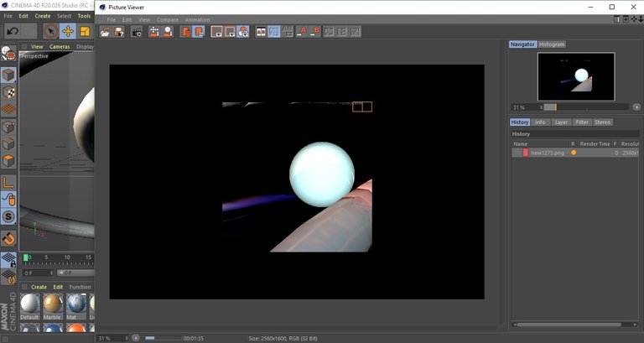The height and width of the screenshot is (343, 644).
Task: Click the greyed-out AB text icon
Action: [x=288, y=32]
